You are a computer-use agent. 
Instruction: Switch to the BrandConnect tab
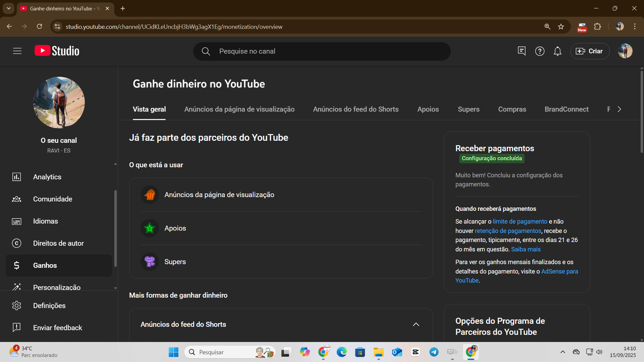(x=566, y=109)
